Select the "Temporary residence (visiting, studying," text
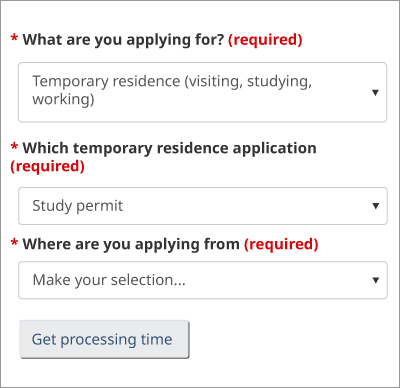Screen dimensions: 400x388 click(172, 82)
